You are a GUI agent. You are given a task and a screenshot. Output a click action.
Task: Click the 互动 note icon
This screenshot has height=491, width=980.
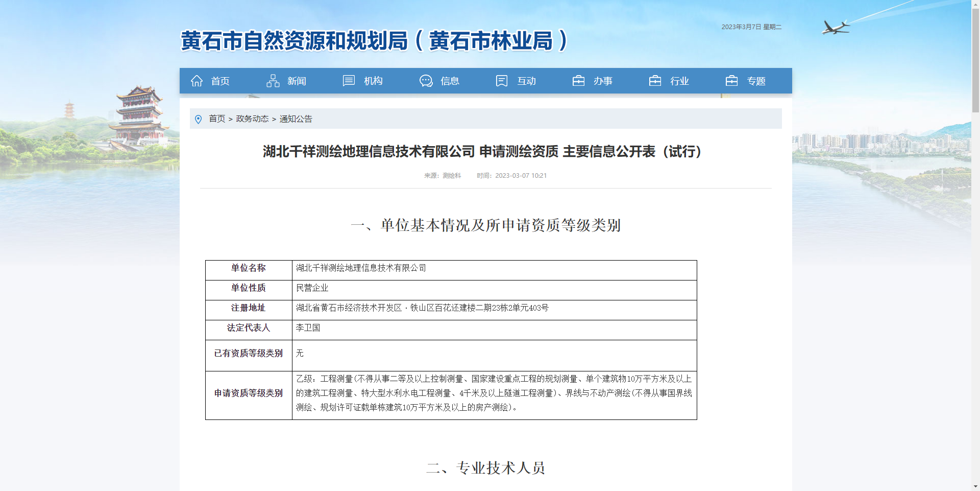click(502, 81)
